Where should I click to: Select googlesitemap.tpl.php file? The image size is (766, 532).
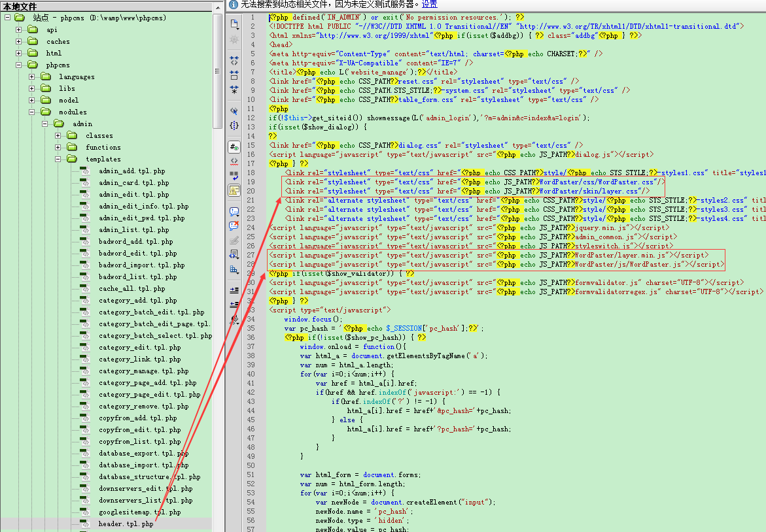140,512
